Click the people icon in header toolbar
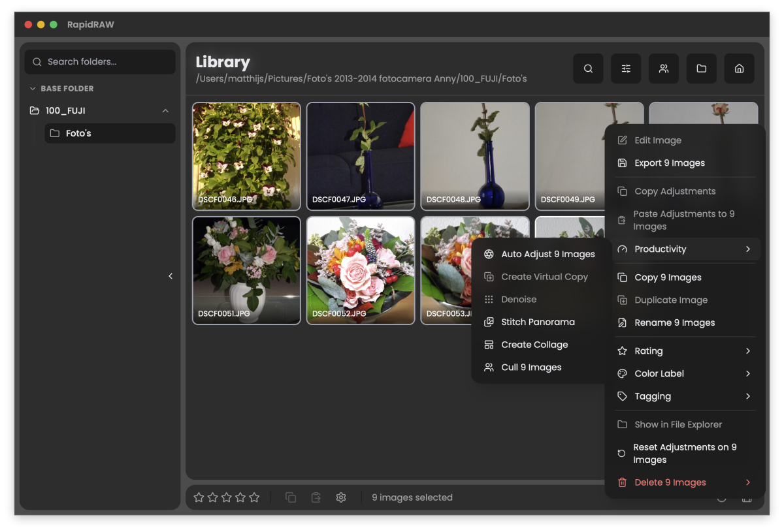This screenshot has height=532, width=784. click(664, 69)
